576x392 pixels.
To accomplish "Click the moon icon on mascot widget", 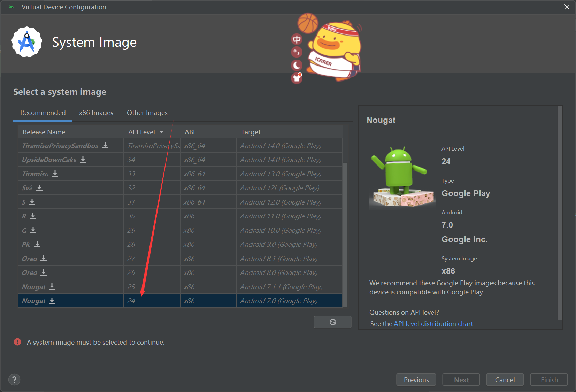I will 297,65.
